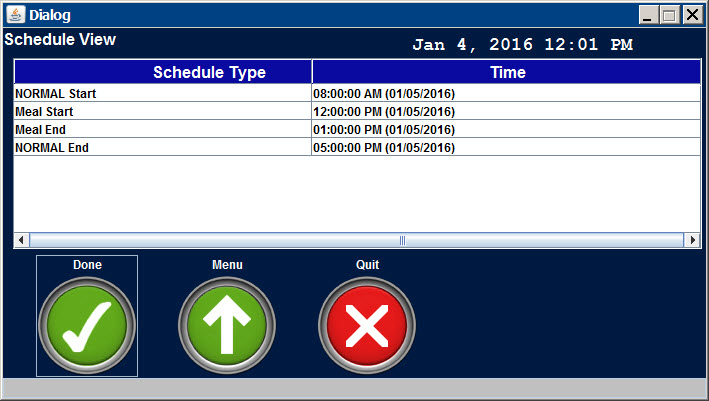Click the green Done checkmark button

(87, 325)
